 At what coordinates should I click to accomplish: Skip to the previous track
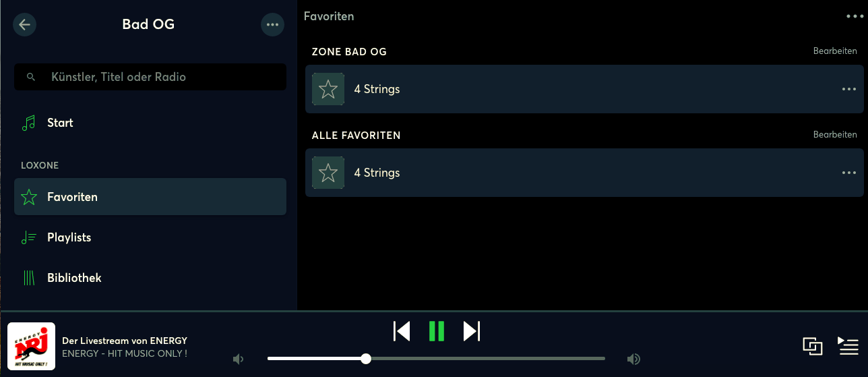coord(402,331)
